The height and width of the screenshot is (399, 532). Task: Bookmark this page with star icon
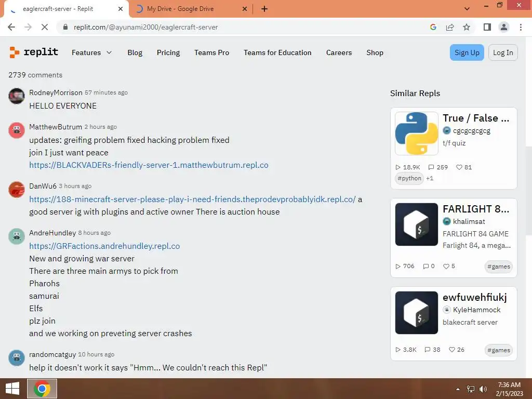point(467,27)
